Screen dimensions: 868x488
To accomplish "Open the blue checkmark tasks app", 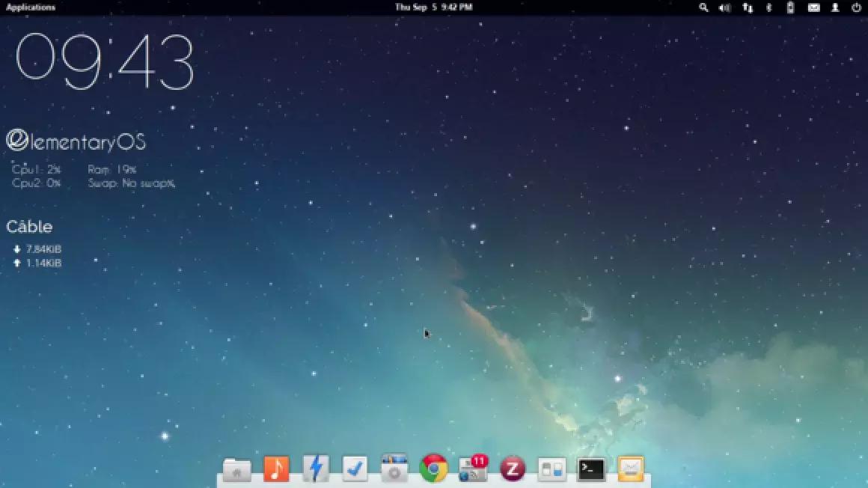I will click(355, 469).
